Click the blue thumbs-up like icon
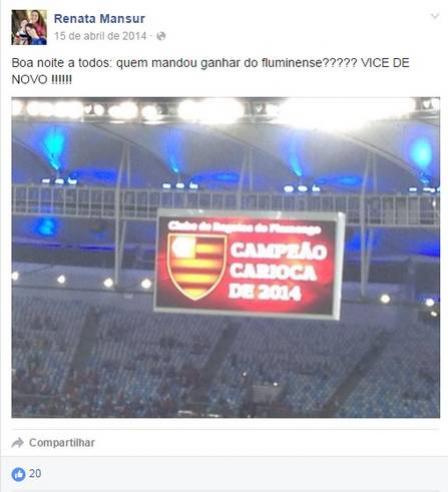Viewport: 448px width, 492px height. click(x=18, y=474)
